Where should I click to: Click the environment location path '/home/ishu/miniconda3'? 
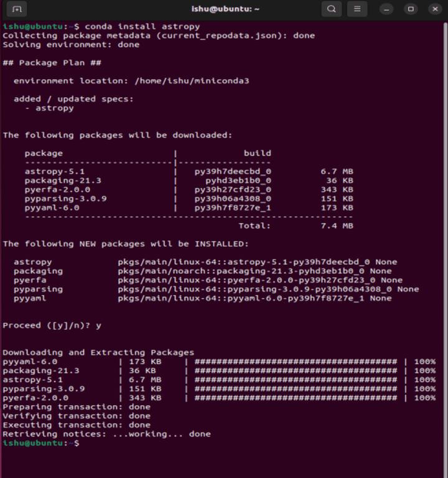[192, 81]
